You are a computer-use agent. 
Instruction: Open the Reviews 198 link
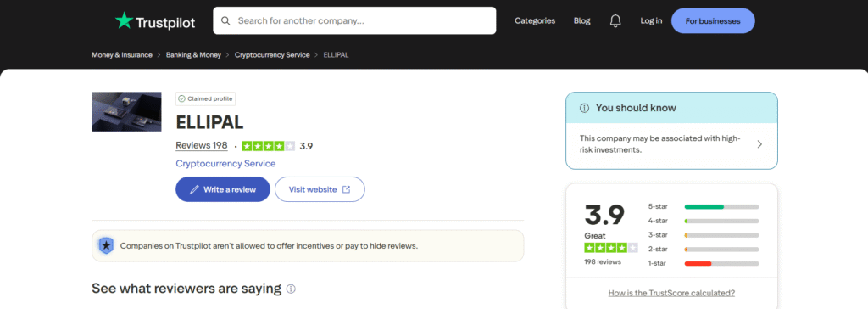coord(202,145)
